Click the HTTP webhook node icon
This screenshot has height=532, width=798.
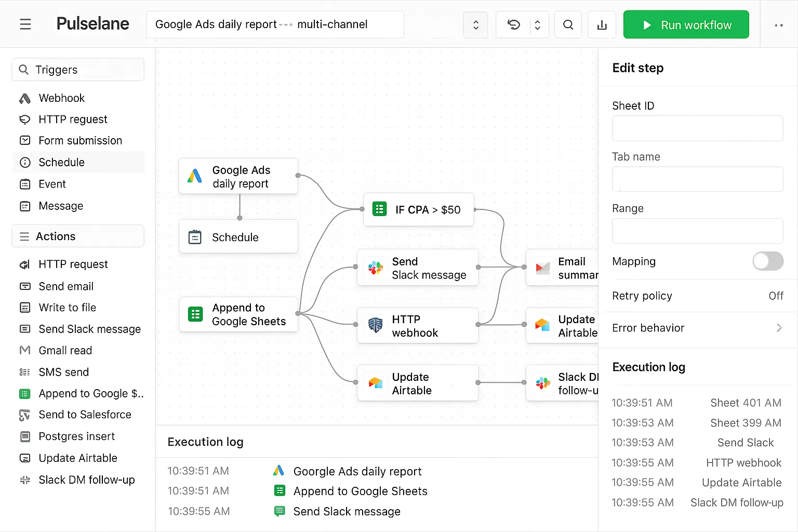[376, 325]
